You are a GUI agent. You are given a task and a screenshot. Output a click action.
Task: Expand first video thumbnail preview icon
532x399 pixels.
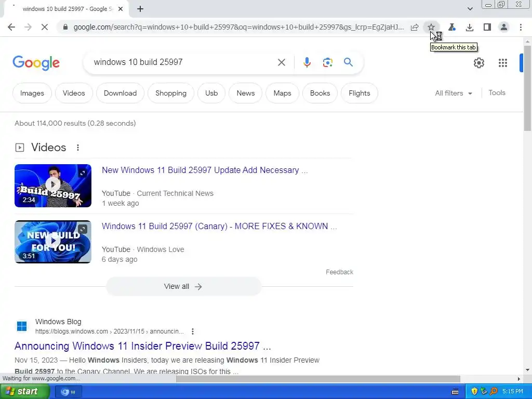(x=83, y=174)
